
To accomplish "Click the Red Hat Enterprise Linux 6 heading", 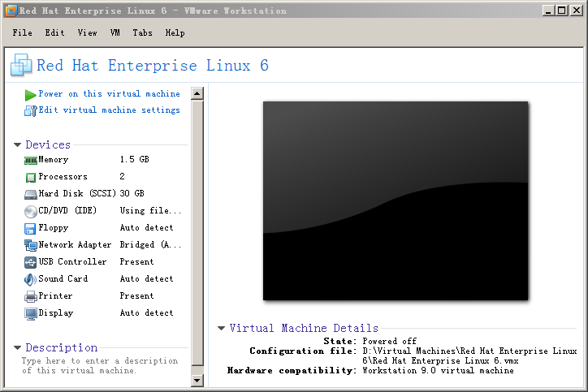I will pos(152,66).
